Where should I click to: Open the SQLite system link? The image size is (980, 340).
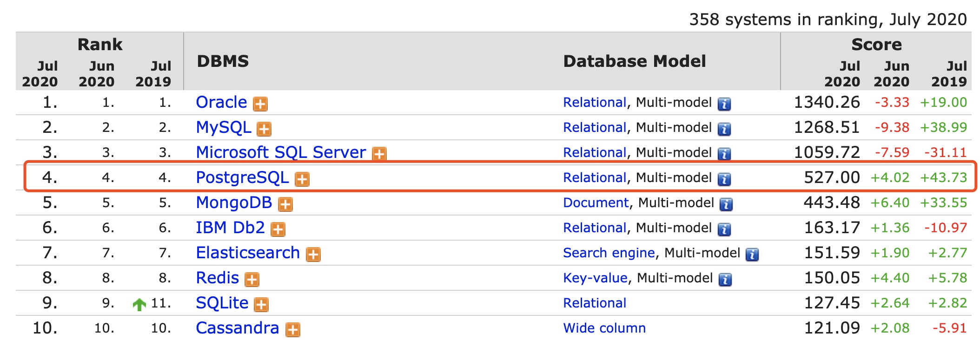pos(222,303)
